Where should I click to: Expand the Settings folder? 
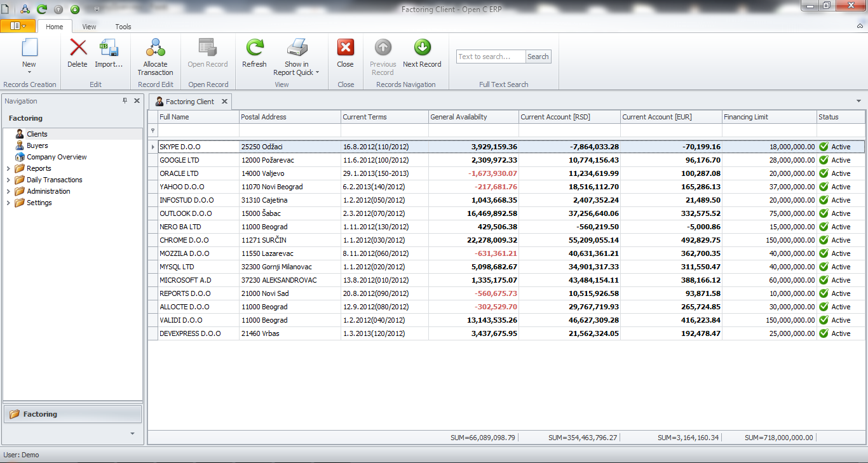(x=8, y=203)
